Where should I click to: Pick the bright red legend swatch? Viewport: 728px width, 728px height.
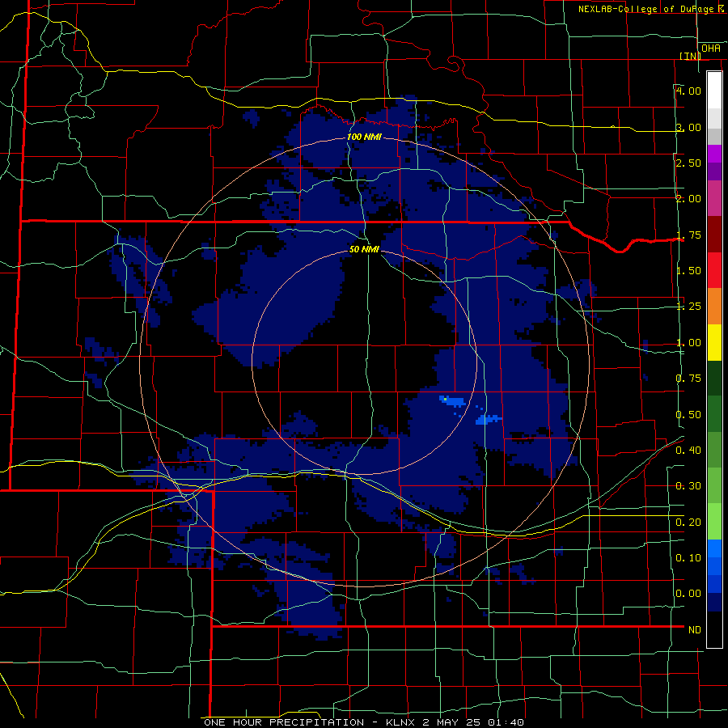tap(714, 271)
